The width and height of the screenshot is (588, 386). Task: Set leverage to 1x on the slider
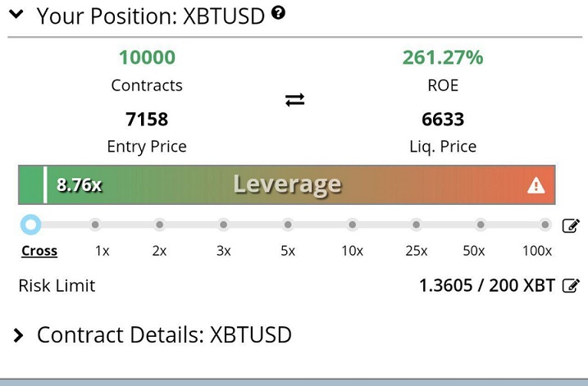click(x=95, y=225)
